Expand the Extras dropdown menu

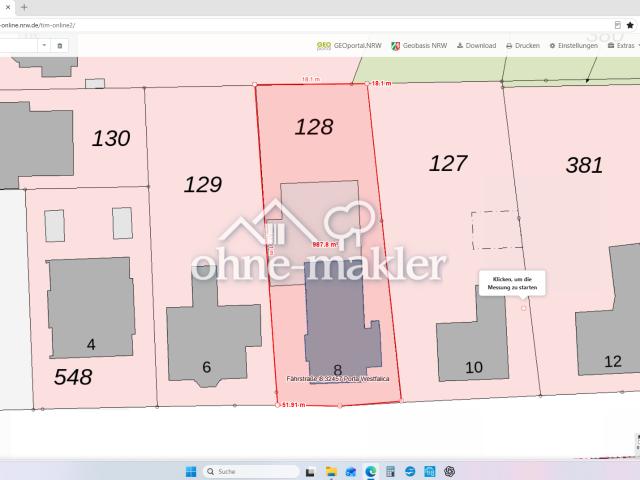[624, 46]
